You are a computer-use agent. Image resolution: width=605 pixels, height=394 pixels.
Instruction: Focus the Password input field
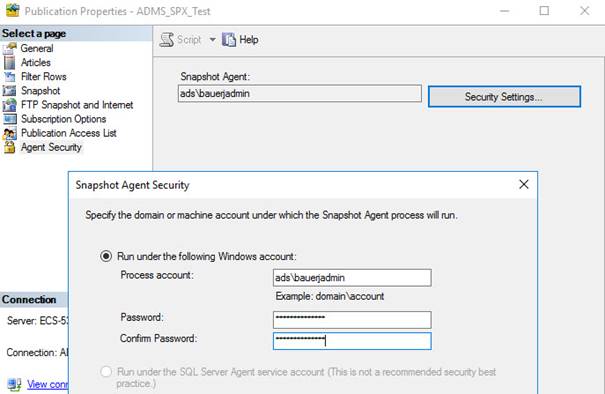click(352, 320)
